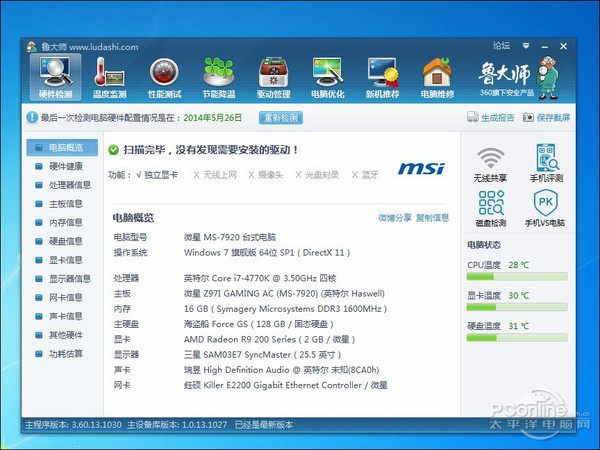Click the Killer E2200 Ethernet text

285,385
